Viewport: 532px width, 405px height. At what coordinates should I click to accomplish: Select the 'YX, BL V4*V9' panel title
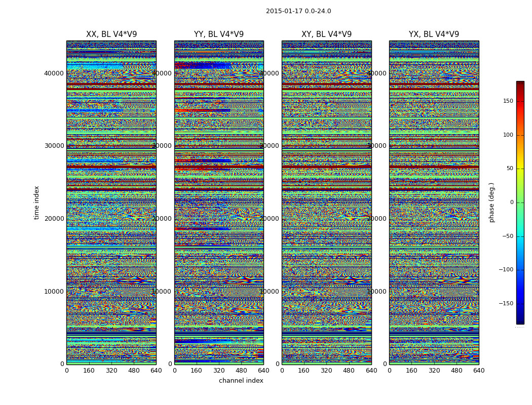pyautogui.click(x=434, y=34)
